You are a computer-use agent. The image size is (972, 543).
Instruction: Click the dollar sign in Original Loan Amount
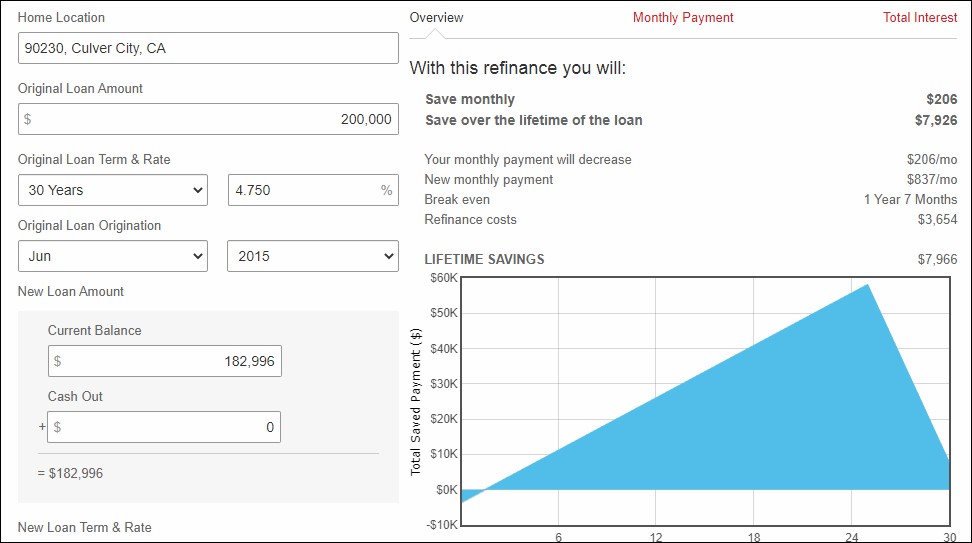[28, 119]
